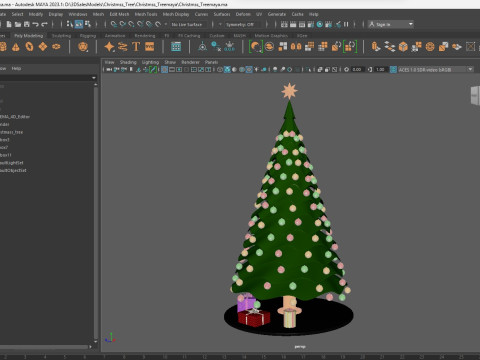Open the viewport Shading menu
480x360 pixels.
[128, 62]
